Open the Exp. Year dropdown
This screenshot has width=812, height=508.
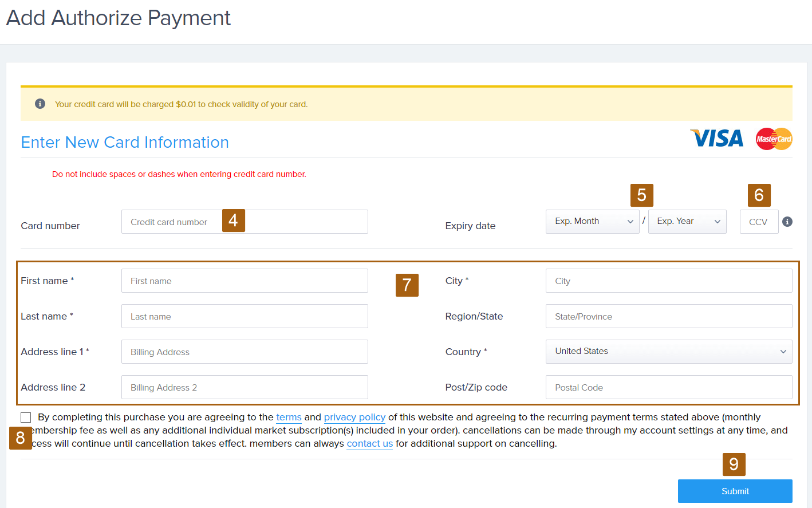click(687, 222)
